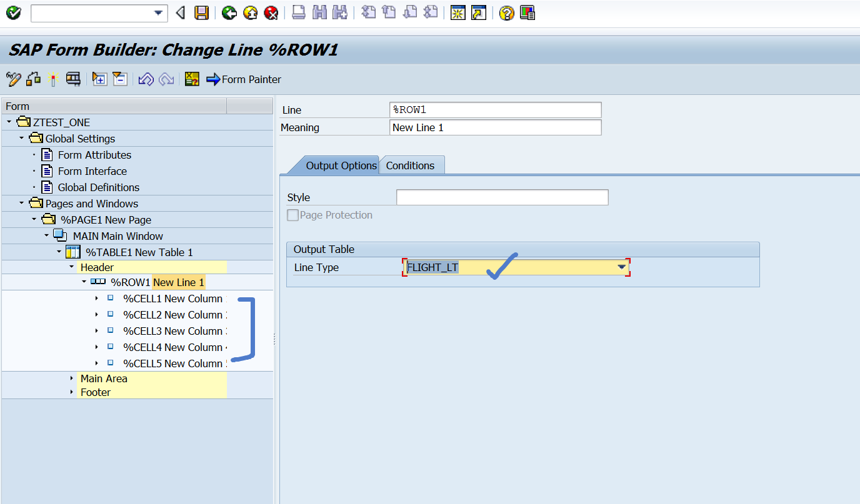Enable the Page Protection checkbox
Viewport: 860px width, 504px height.
click(x=292, y=215)
